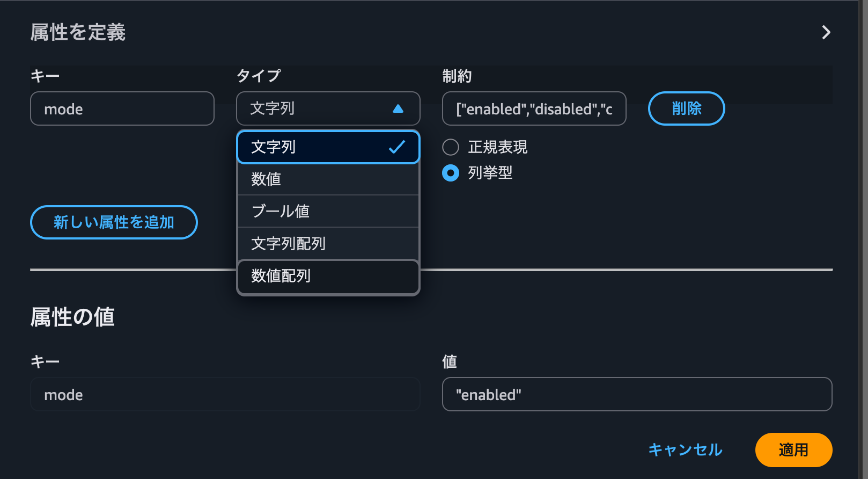This screenshot has width=868, height=479.
Task: Click the attribute value key field
Action: click(225, 394)
